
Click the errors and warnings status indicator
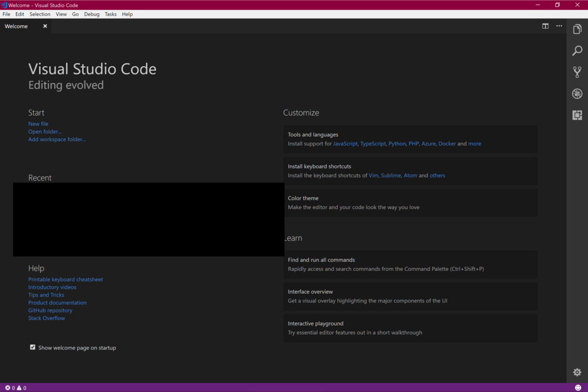click(16, 387)
